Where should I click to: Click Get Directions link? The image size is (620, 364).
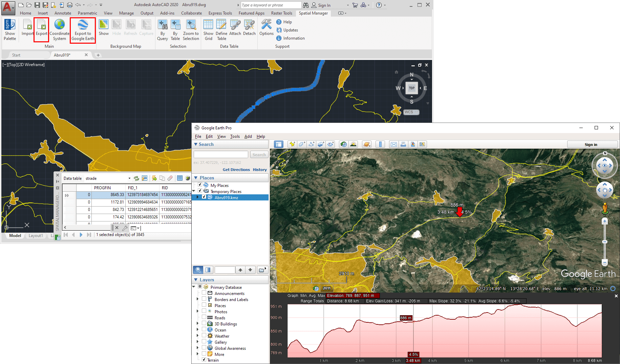tap(236, 170)
